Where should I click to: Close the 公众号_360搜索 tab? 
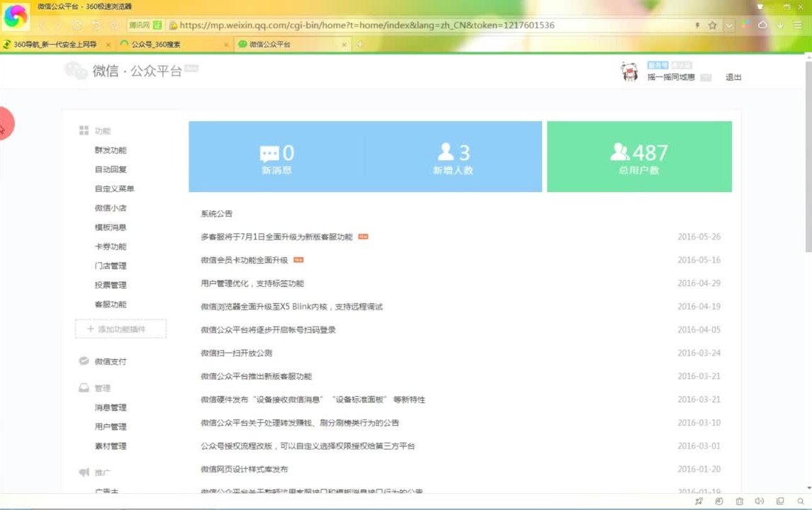pyautogui.click(x=226, y=45)
